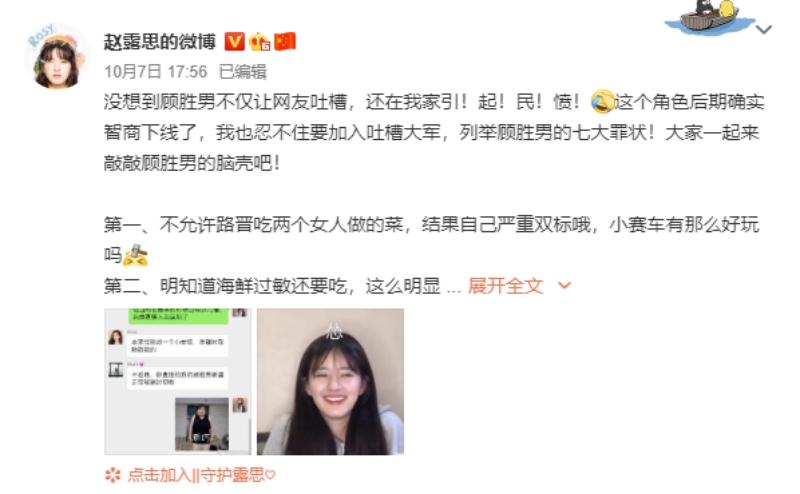Click the boat card decoration in corner
The image size is (800, 494).
click(x=709, y=17)
